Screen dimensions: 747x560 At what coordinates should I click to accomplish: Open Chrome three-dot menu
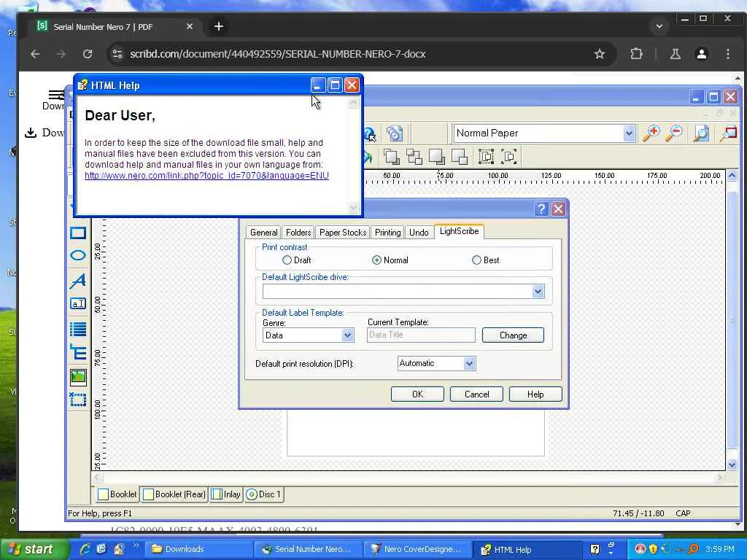click(728, 54)
